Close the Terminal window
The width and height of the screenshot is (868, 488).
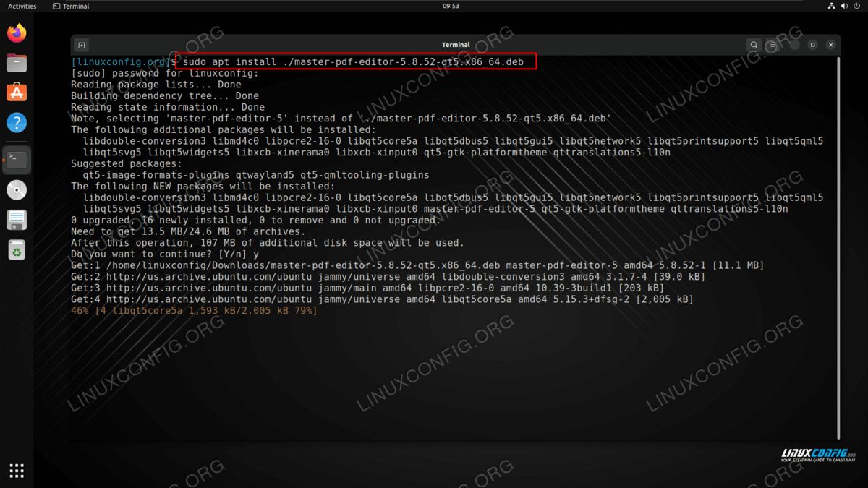click(x=831, y=45)
